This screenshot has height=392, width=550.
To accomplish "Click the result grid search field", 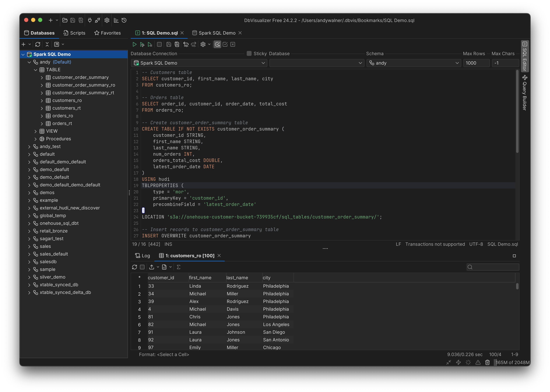I will pyautogui.click(x=493, y=267).
